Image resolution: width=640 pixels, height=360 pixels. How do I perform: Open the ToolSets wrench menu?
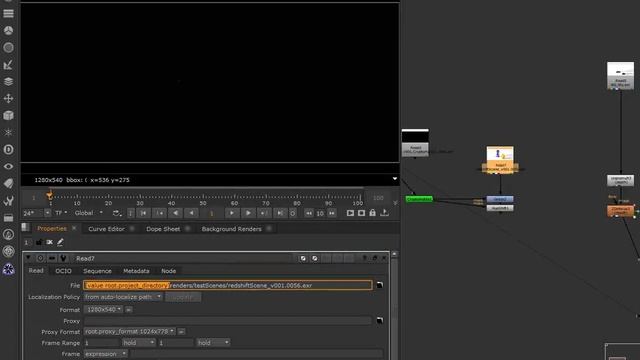8,200
